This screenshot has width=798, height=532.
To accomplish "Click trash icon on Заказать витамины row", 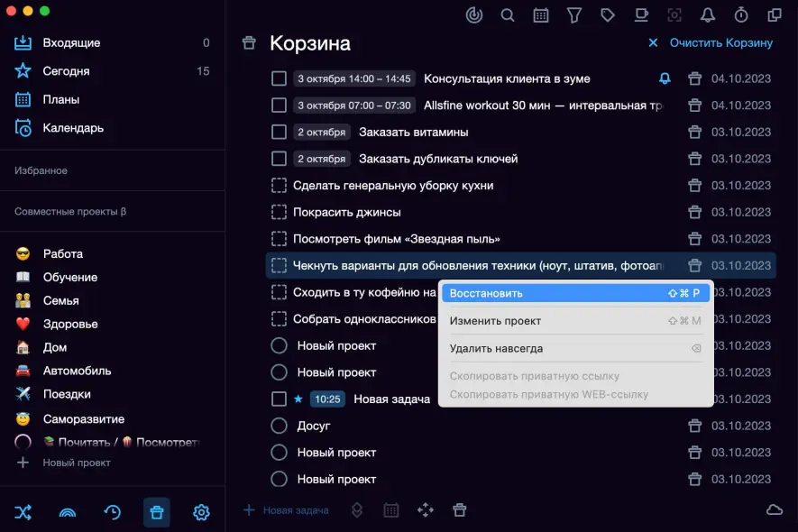I will [694, 132].
